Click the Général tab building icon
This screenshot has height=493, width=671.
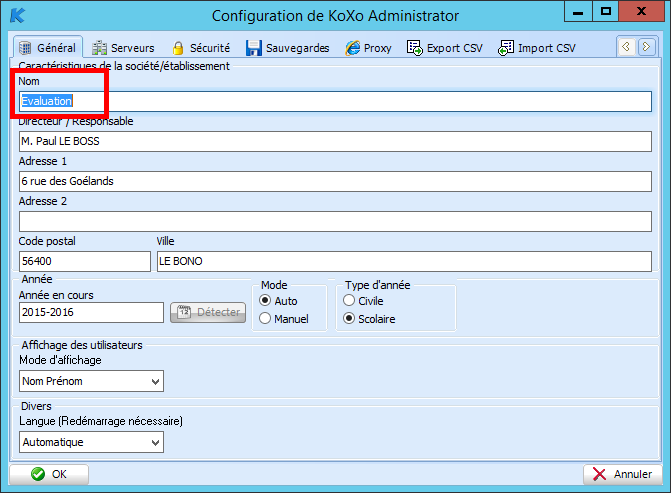pos(25,48)
